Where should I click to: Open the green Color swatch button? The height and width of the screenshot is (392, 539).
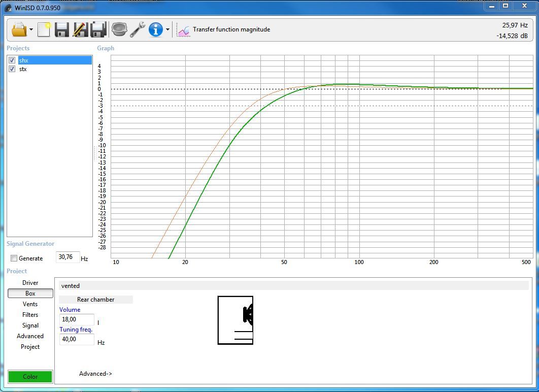click(x=30, y=377)
